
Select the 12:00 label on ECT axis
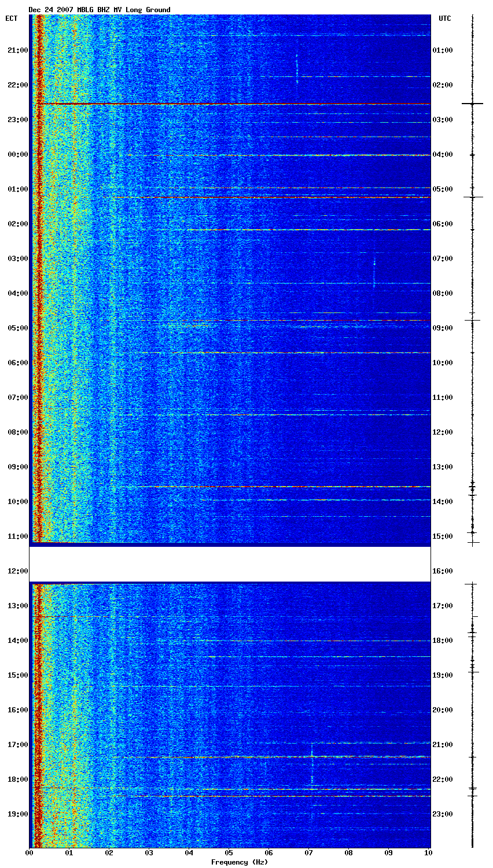click(x=18, y=571)
